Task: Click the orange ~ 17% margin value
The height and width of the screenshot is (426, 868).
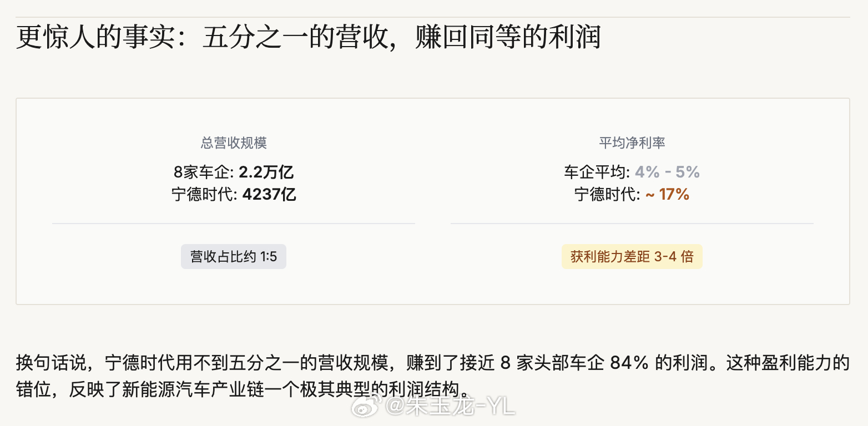Action: click(x=667, y=195)
